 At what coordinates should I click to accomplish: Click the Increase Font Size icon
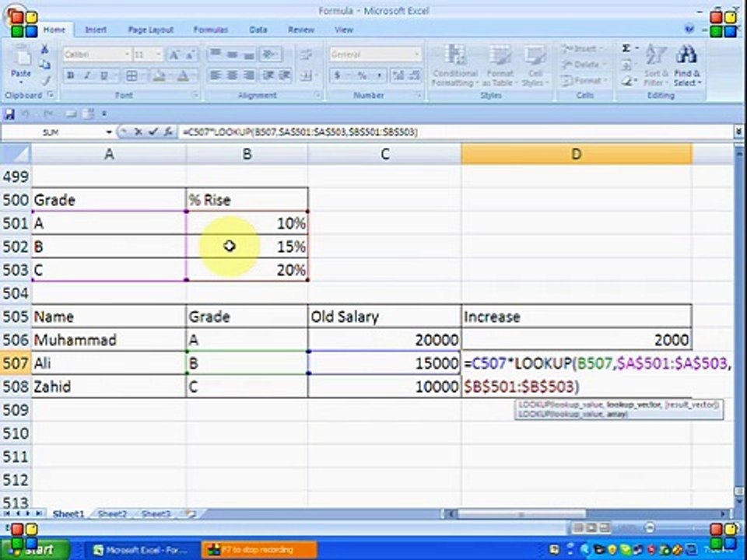click(174, 54)
